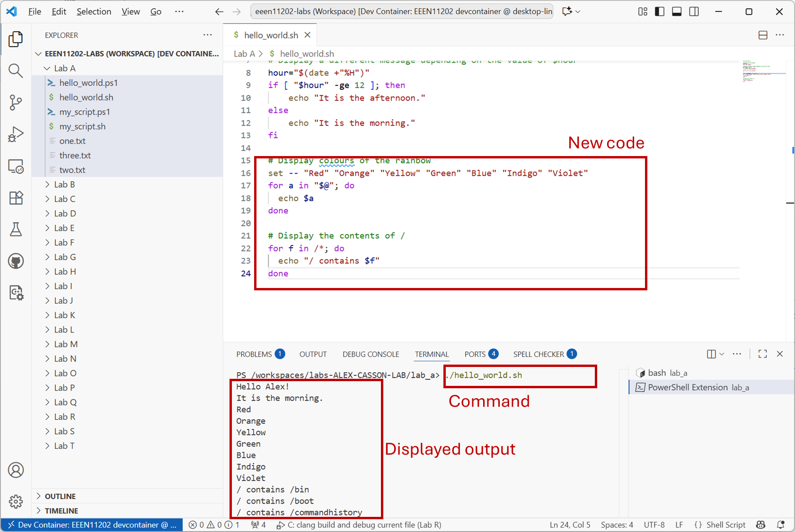Toggle secondary side bar visibility
Screen dimensions: 795x532
point(694,11)
